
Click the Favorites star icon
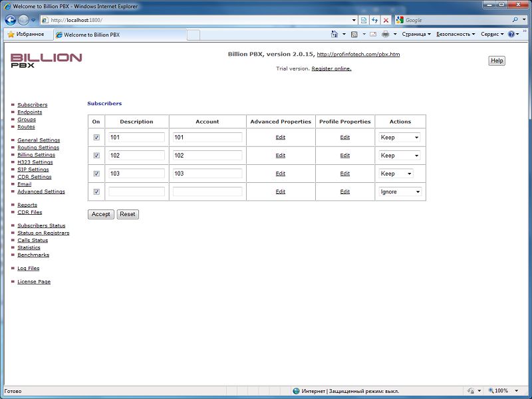(x=11, y=35)
